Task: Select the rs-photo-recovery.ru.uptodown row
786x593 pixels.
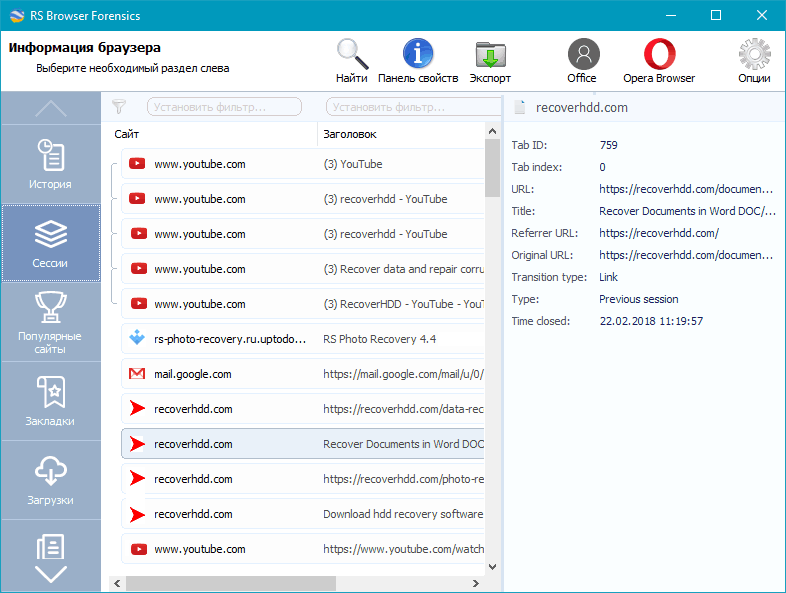Action: (303, 339)
